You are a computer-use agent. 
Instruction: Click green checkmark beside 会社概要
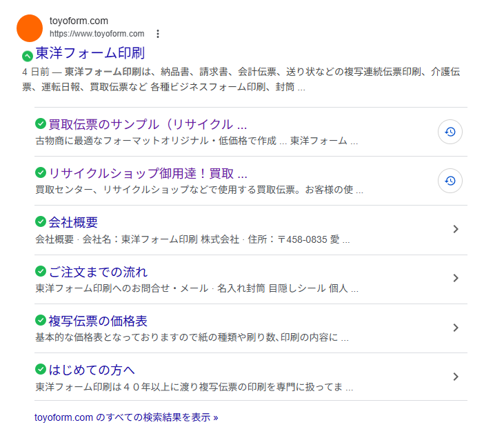[41, 222]
